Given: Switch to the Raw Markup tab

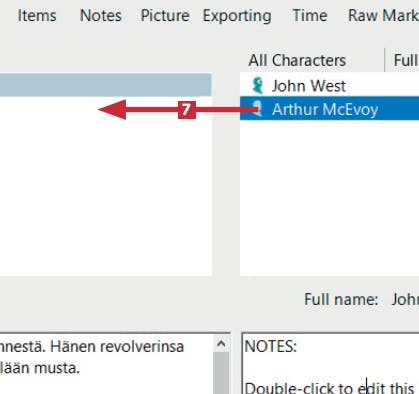Looking at the screenshot, I should [x=383, y=16].
